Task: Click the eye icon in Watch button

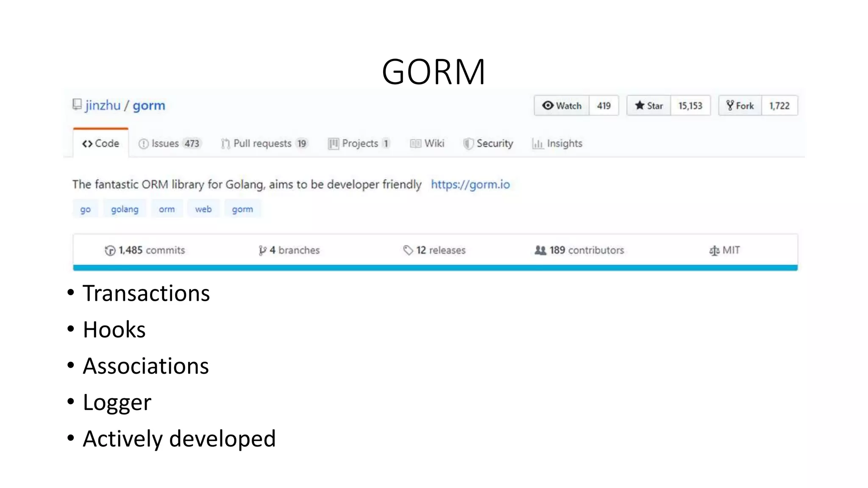Action: click(x=548, y=105)
